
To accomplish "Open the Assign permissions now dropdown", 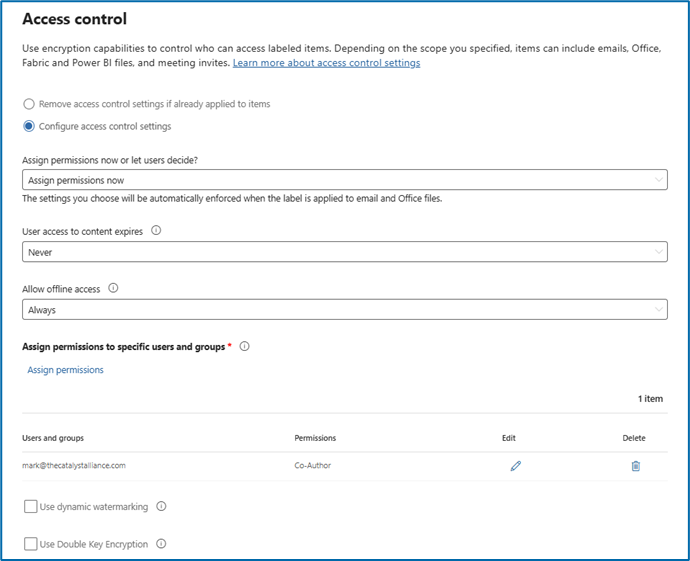I will click(344, 180).
